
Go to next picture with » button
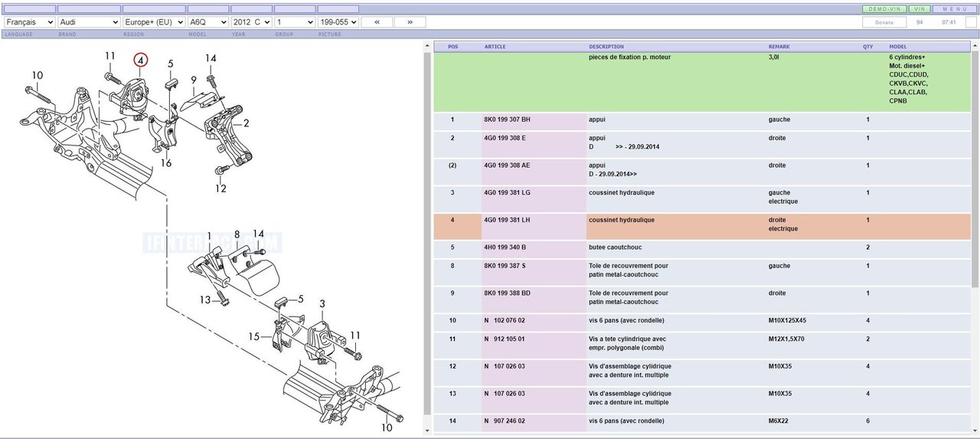[410, 22]
